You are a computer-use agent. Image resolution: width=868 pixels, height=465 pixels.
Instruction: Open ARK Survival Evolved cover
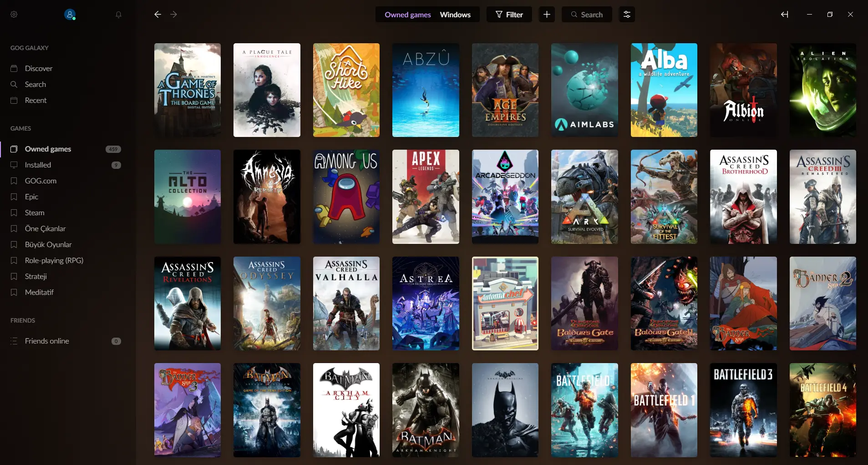coord(584,197)
